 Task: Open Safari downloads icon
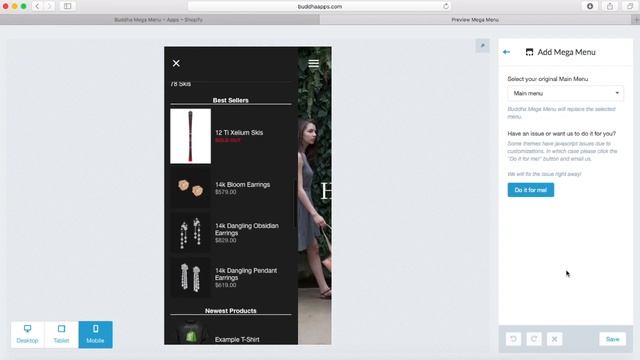click(590, 6)
